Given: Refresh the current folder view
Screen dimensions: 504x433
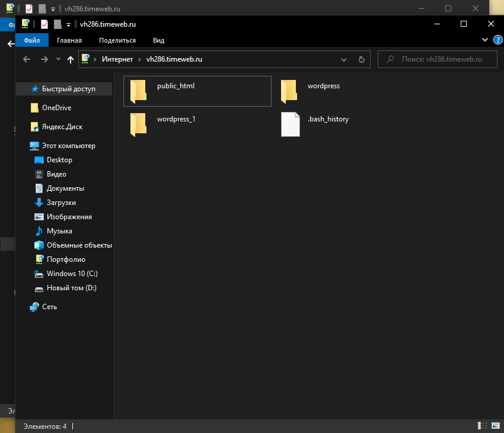Looking at the screenshot, I should pyautogui.click(x=361, y=59).
